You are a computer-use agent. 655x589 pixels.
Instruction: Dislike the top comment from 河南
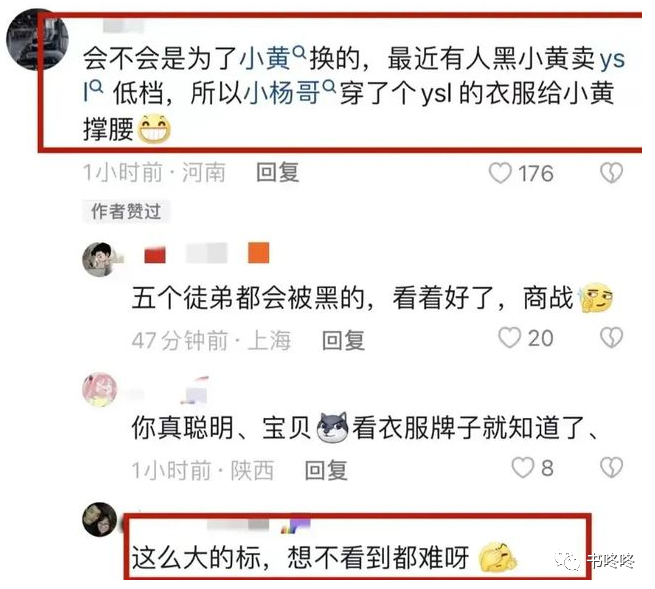(x=612, y=173)
